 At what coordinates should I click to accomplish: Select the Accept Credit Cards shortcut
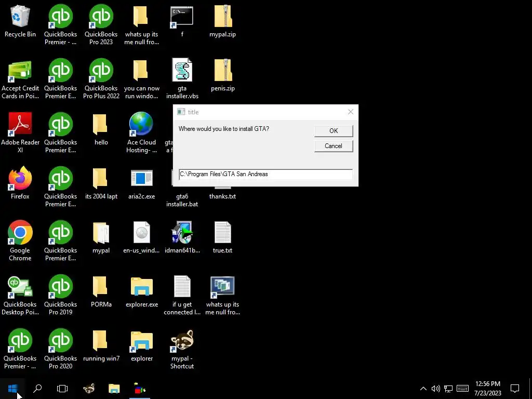click(x=20, y=80)
